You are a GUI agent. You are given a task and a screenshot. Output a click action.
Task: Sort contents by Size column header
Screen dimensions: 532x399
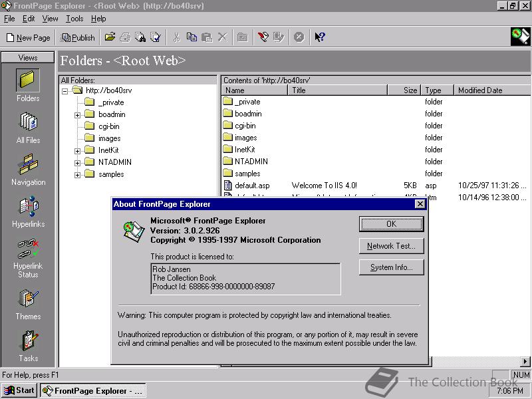point(404,90)
